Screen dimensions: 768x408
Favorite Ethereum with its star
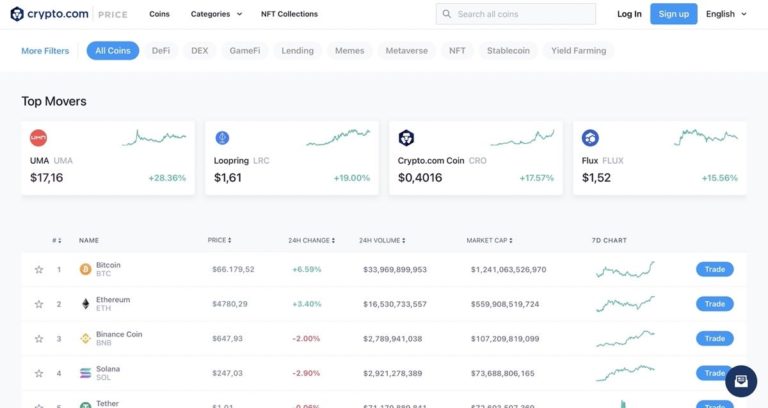pyautogui.click(x=39, y=304)
